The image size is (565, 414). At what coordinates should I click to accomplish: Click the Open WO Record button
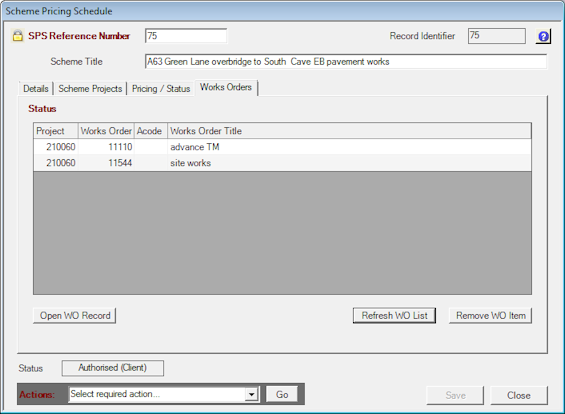75,316
